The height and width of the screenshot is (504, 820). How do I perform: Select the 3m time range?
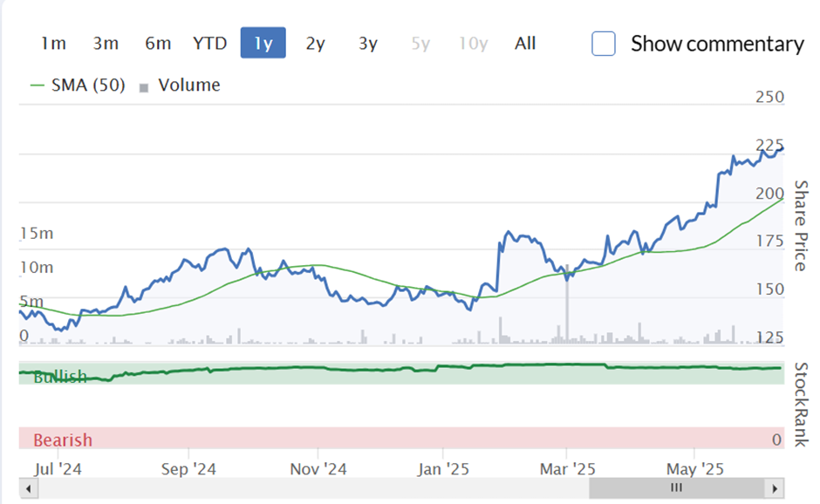(x=106, y=44)
